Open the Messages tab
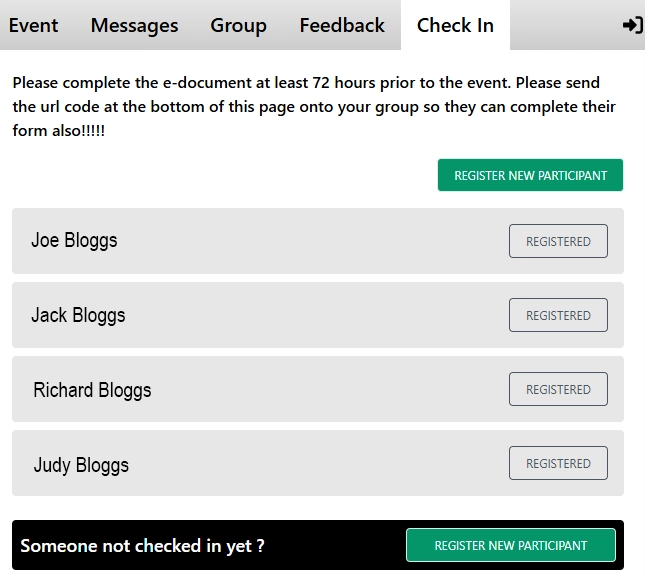The image size is (645, 579). (134, 25)
